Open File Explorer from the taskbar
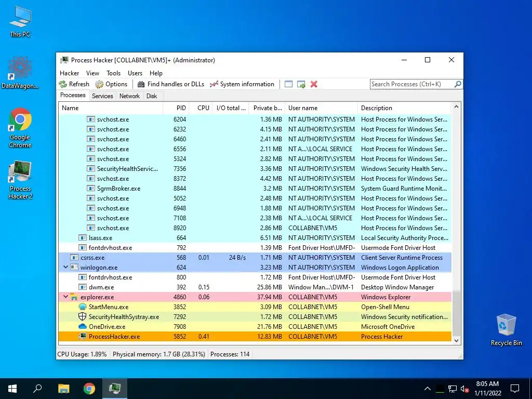This screenshot has height=399, width=532. pos(63,389)
